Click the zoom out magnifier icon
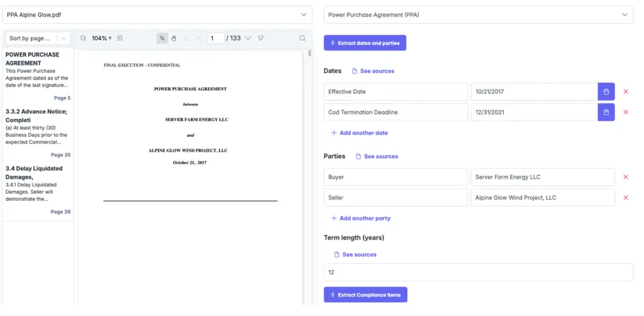The image size is (644, 316). tap(83, 38)
